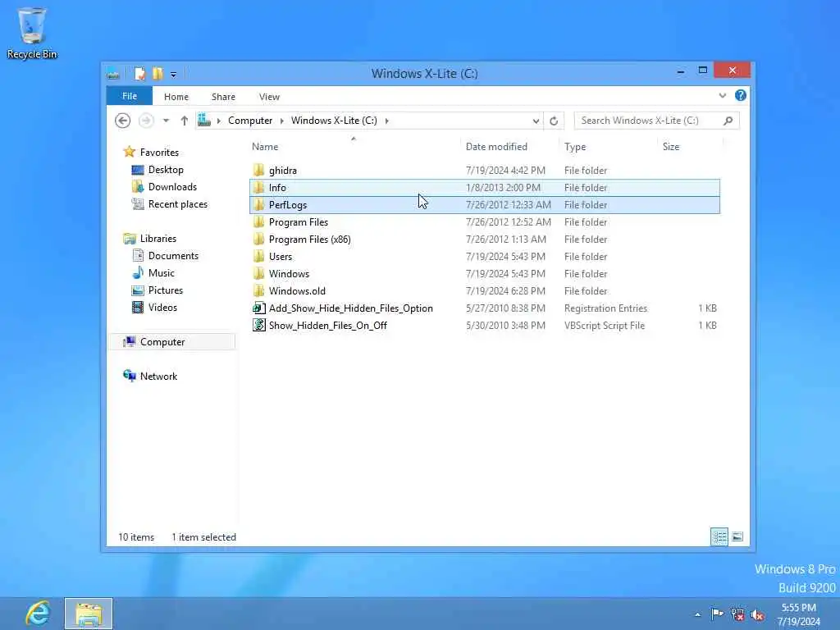Switch to the Share ribbon tab
This screenshot has width=840, height=630.
click(x=223, y=97)
